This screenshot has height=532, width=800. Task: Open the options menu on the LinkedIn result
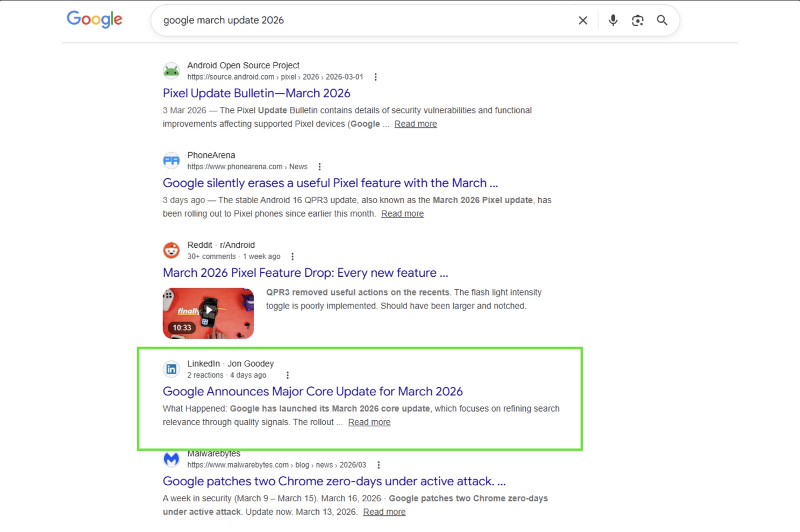288,375
